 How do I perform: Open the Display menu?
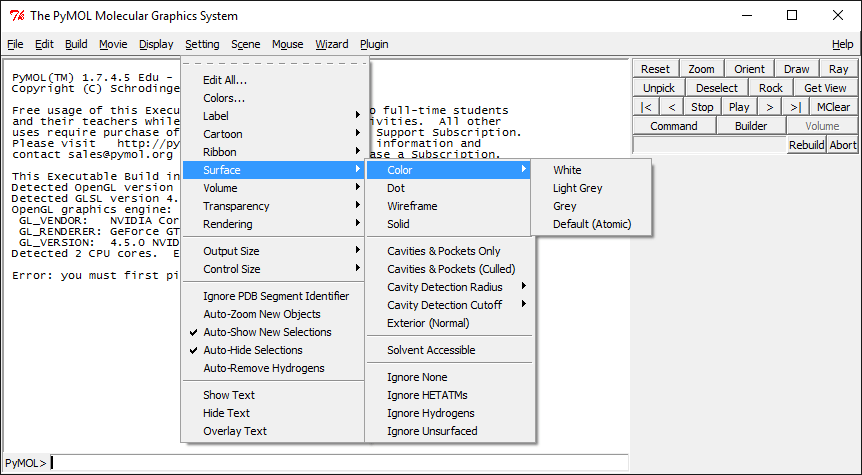[x=156, y=44]
